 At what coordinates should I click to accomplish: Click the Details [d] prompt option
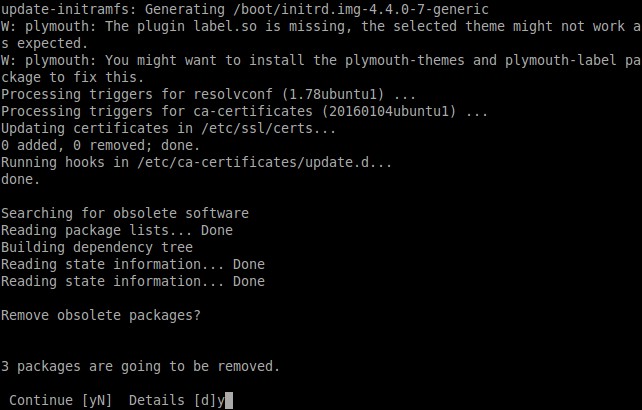169,400
